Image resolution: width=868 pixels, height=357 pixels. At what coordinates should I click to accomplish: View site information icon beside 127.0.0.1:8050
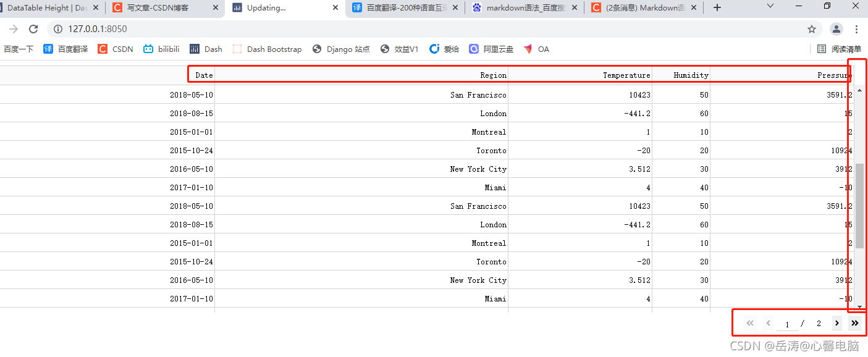58,29
